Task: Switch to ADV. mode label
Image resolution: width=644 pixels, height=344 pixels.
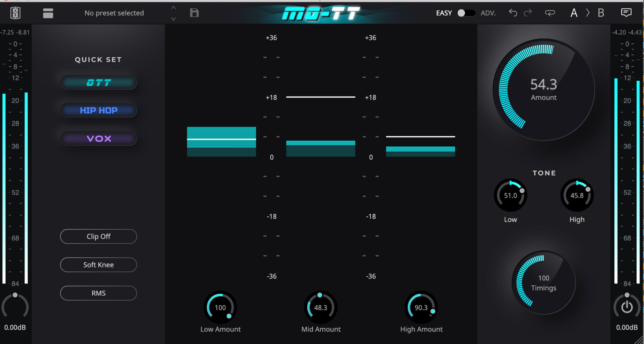Action: point(488,13)
